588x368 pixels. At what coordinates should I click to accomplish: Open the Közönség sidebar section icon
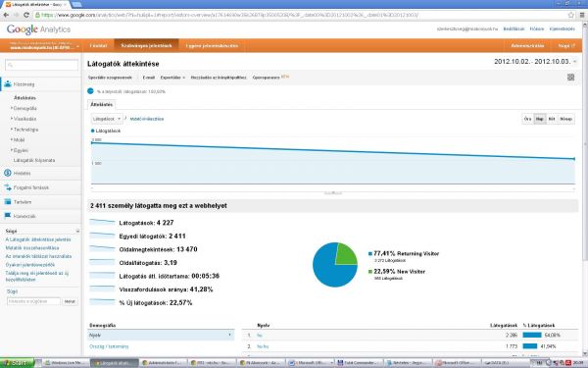pos(8,84)
